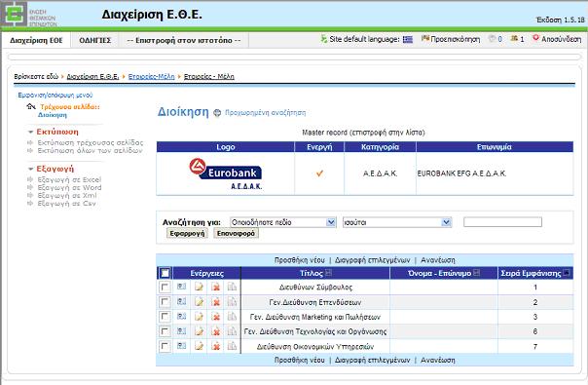
Task: Check the box for Γεν.Διεύθυνση Επενδύσεων
Action: tap(165, 301)
